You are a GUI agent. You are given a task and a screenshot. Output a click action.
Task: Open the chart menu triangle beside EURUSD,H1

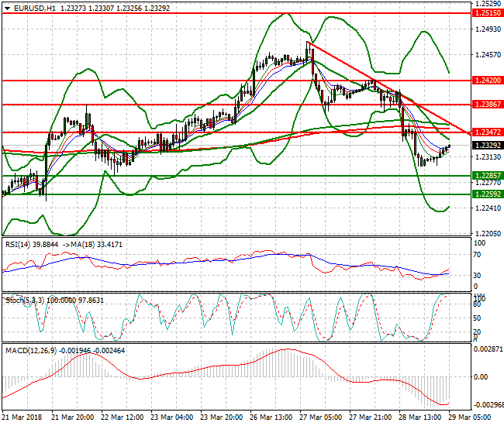(7, 9)
